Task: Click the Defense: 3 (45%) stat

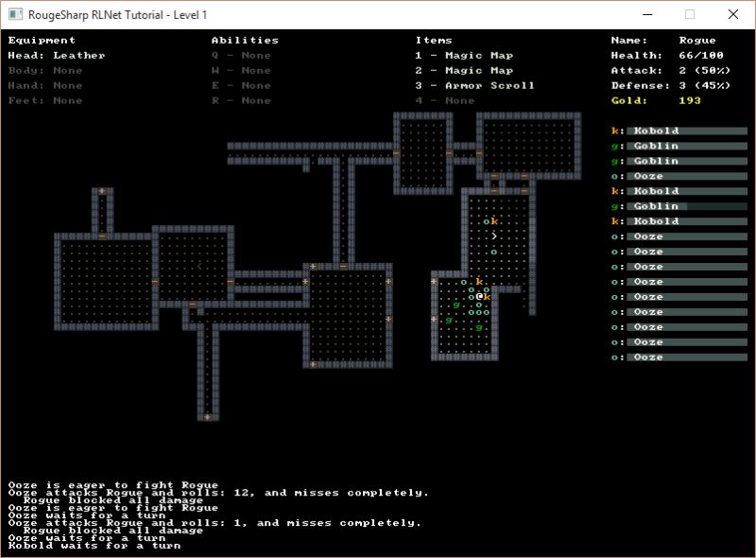Action: (x=671, y=85)
